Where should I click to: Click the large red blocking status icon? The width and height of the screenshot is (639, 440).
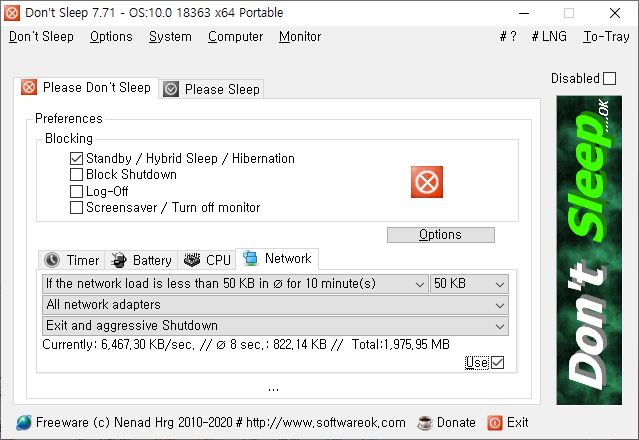click(x=427, y=182)
